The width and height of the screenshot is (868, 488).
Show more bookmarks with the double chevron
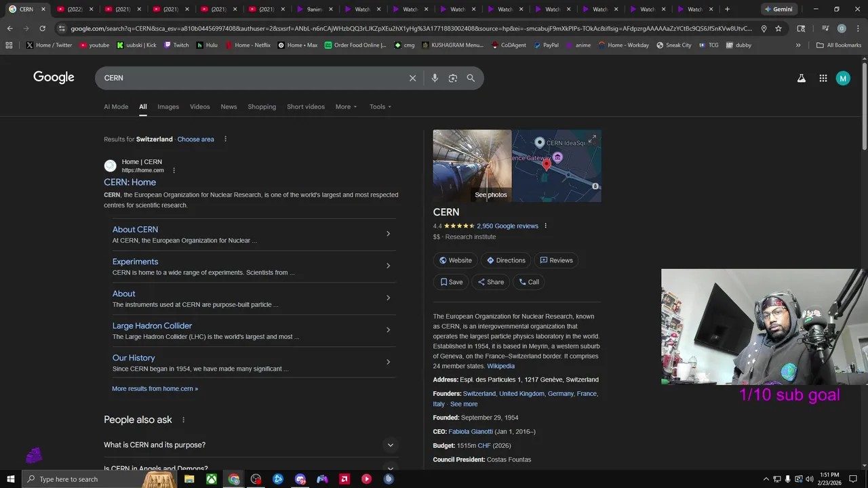[798, 45]
